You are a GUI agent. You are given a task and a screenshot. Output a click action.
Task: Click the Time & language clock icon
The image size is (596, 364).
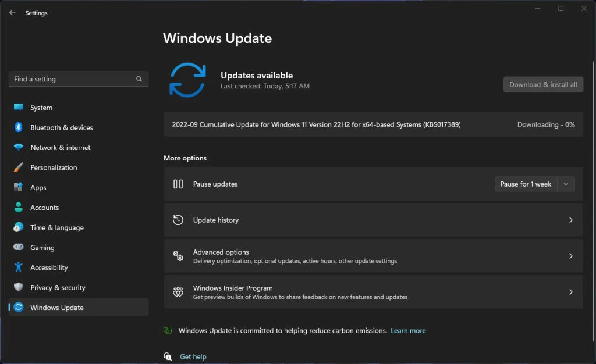pyautogui.click(x=18, y=227)
